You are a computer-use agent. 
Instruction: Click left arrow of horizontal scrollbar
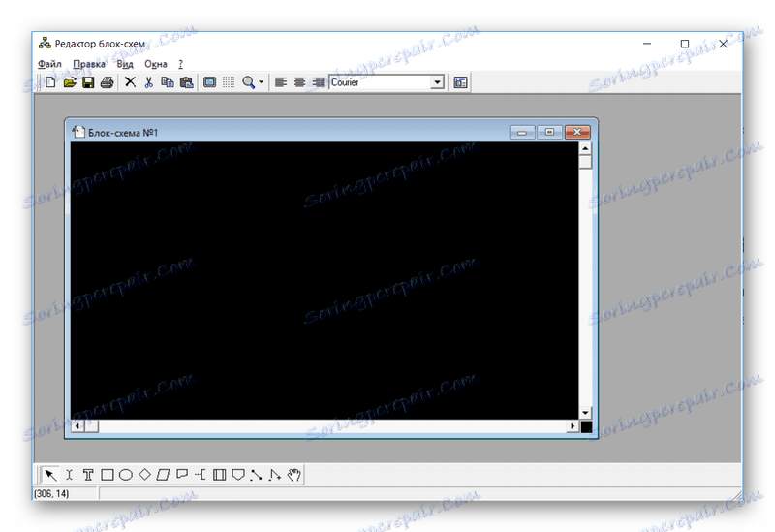pos(77,426)
